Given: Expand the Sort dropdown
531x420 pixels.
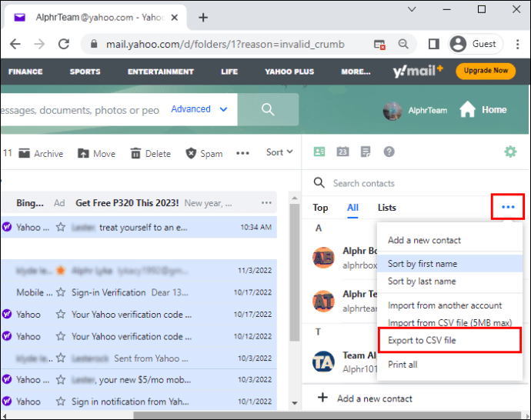Looking at the screenshot, I should tap(279, 152).
